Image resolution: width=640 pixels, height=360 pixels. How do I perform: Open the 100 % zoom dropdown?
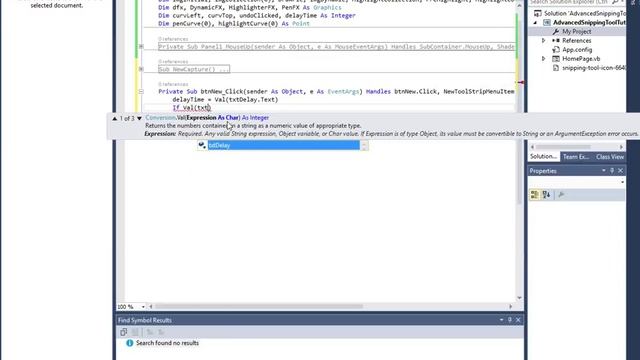click(x=143, y=307)
